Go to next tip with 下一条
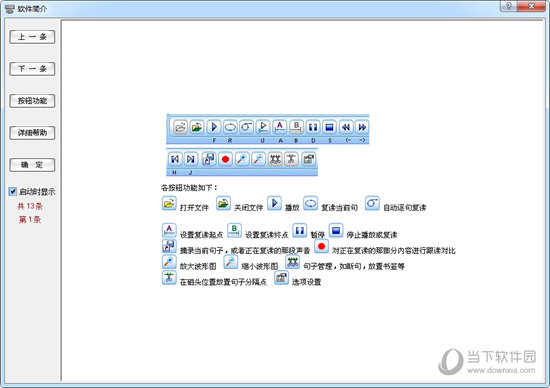Viewport: 550px width, 388px height. [x=32, y=69]
